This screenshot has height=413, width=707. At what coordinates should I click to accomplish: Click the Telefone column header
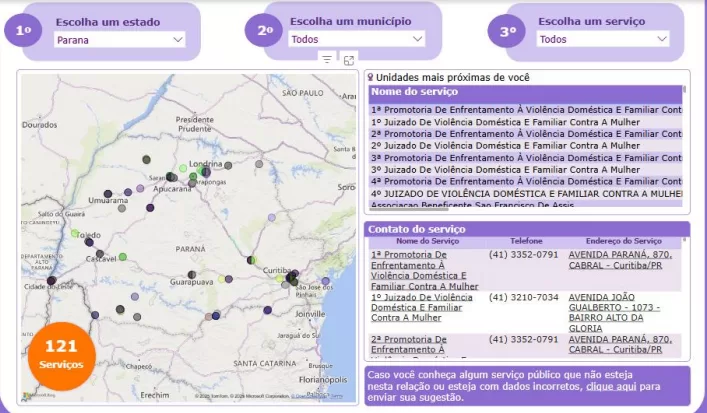tap(526, 241)
